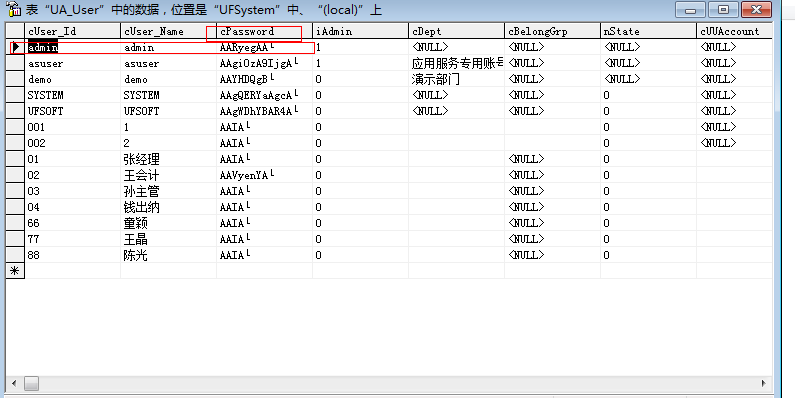This screenshot has height=398, width=795.
Task: Select the admin row via its row selector
Action: click(x=15, y=47)
